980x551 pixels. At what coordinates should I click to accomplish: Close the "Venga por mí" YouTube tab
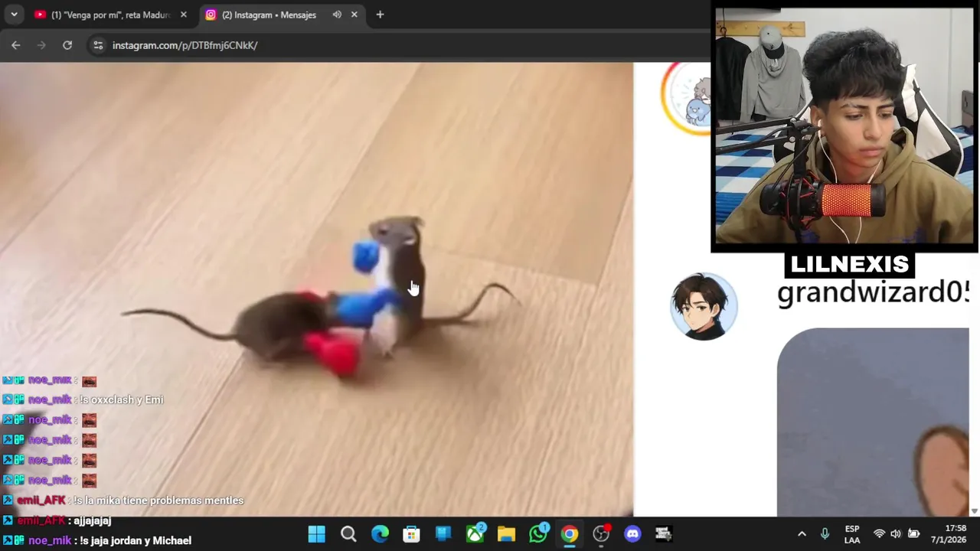183,15
